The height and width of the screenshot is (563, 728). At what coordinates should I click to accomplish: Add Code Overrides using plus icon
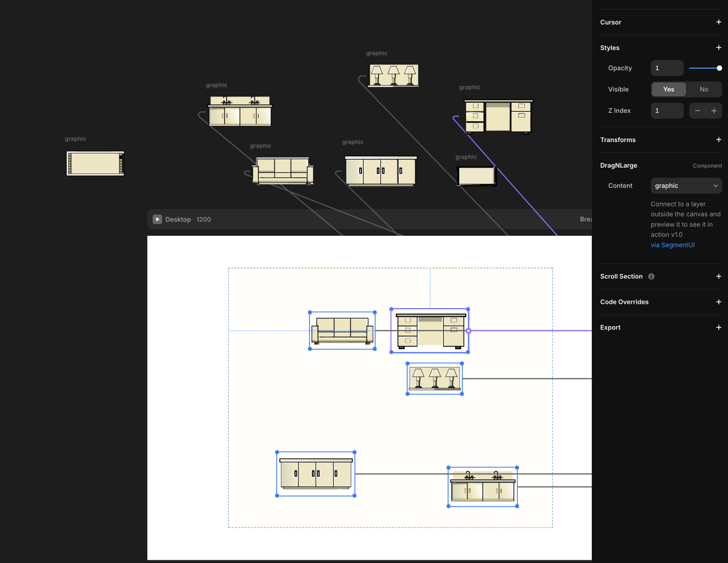(x=718, y=302)
